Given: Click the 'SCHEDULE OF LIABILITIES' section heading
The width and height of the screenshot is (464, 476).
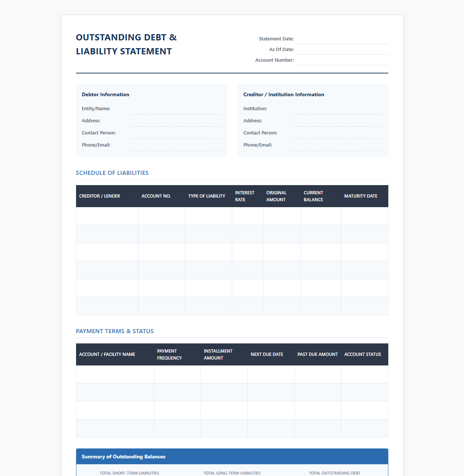Looking at the screenshot, I should click(x=112, y=173).
